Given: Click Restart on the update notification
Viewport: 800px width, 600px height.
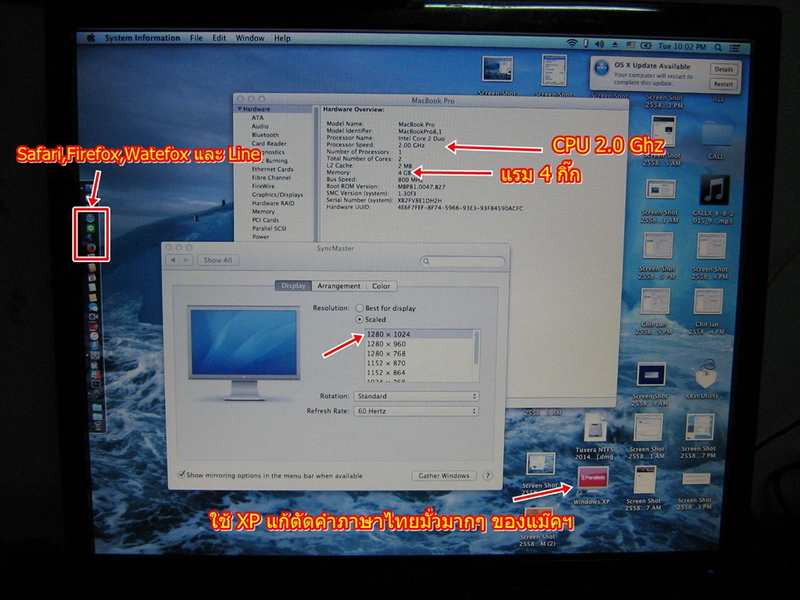Looking at the screenshot, I should pos(723,84).
